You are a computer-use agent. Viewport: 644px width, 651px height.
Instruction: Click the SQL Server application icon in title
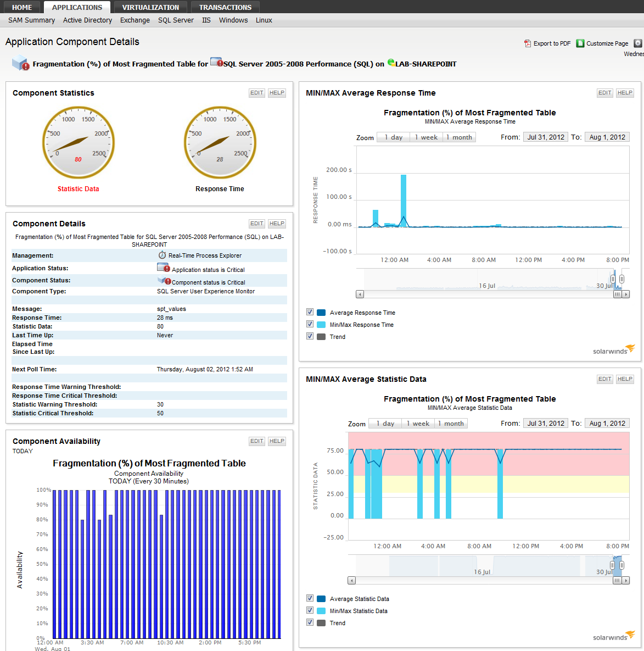pos(216,62)
